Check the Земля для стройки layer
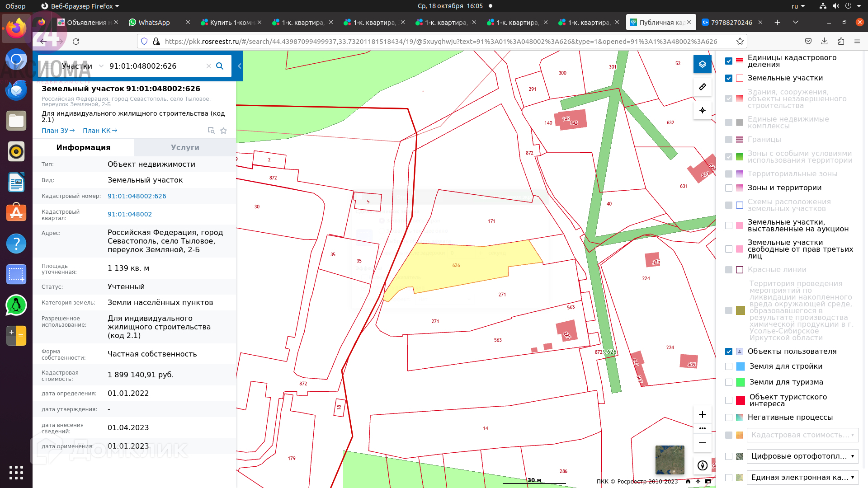Image resolution: width=868 pixels, height=488 pixels. coord(728,366)
